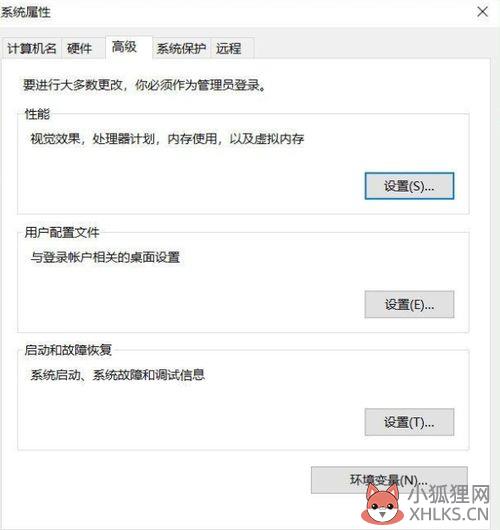This screenshot has height=530, width=500.
Task: Click the fox logo watermark icon
Action: click(x=382, y=503)
